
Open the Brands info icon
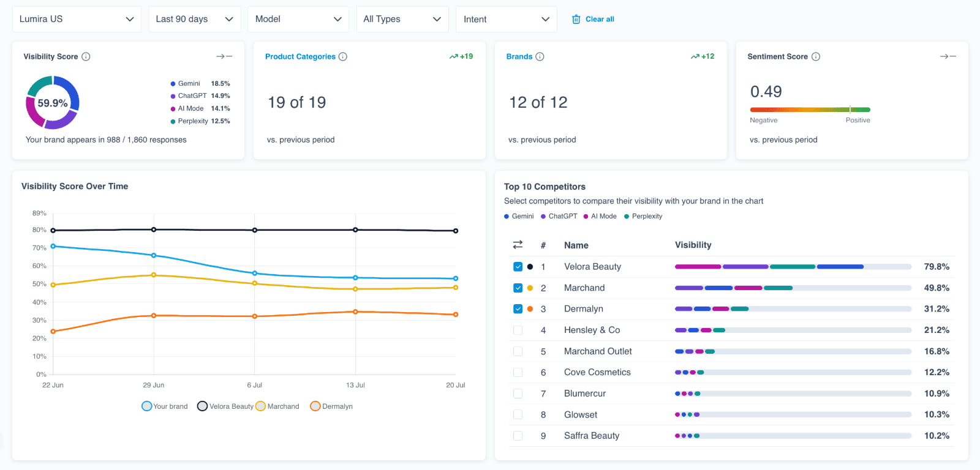click(x=540, y=56)
